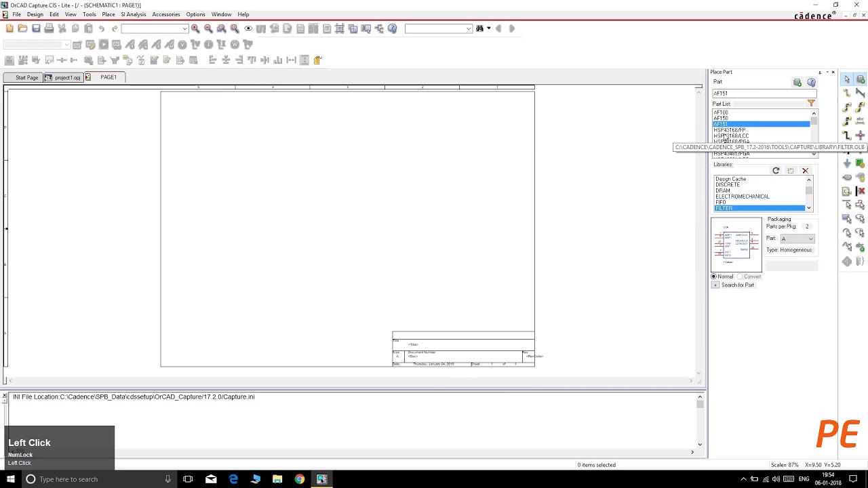The height and width of the screenshot is (488, 868).
Task: Open the Part A packaging dropdown
Action: pyautogui.click(x=797, y=239)
